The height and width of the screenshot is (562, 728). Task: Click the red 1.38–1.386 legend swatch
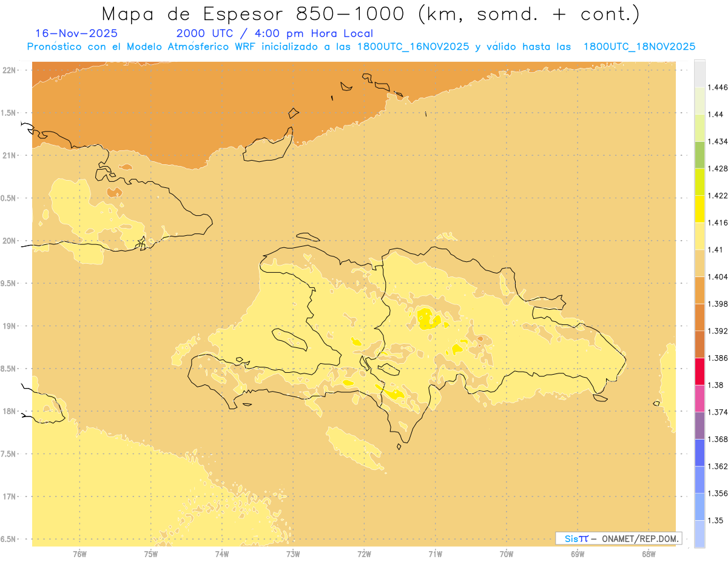click(699, 371)
